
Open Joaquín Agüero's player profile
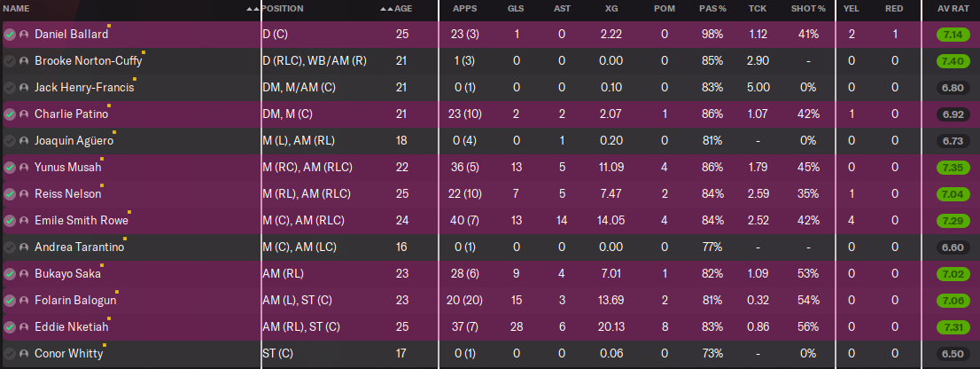[73, 141]
